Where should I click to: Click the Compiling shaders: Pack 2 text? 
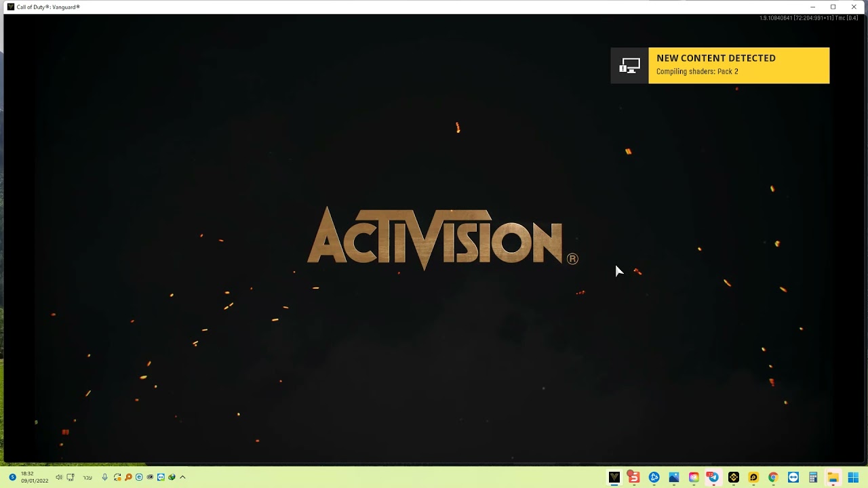[x=697, y=72]
